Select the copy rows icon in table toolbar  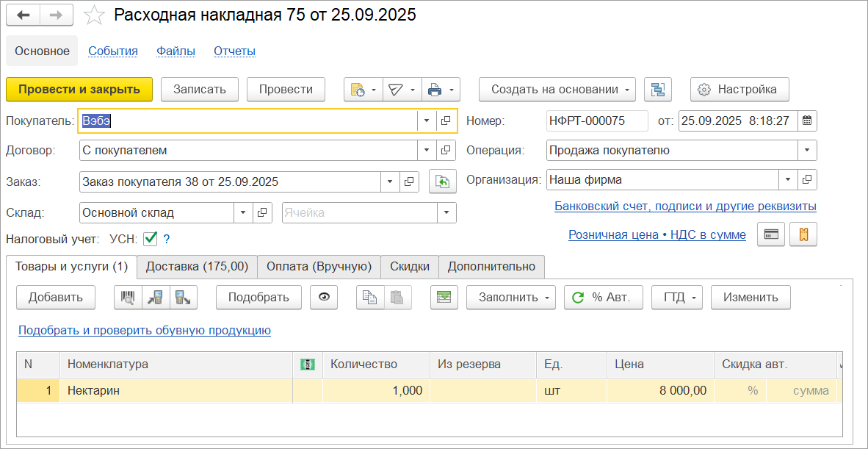tap(372, 297)
